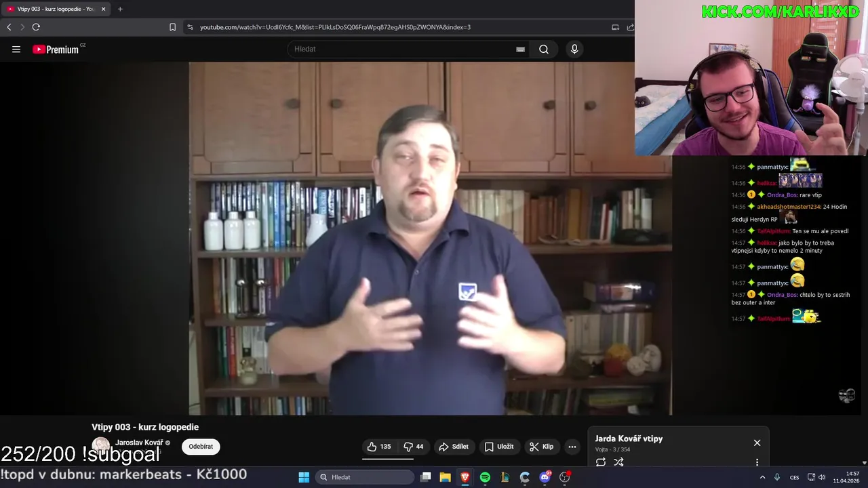
Task: Change CES keyboard language indicator
Action: (795, 477)
